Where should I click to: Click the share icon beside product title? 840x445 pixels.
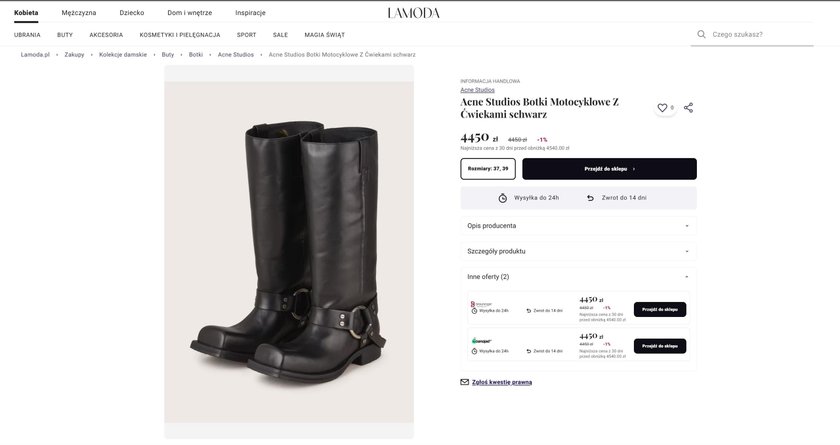(688, 108)
